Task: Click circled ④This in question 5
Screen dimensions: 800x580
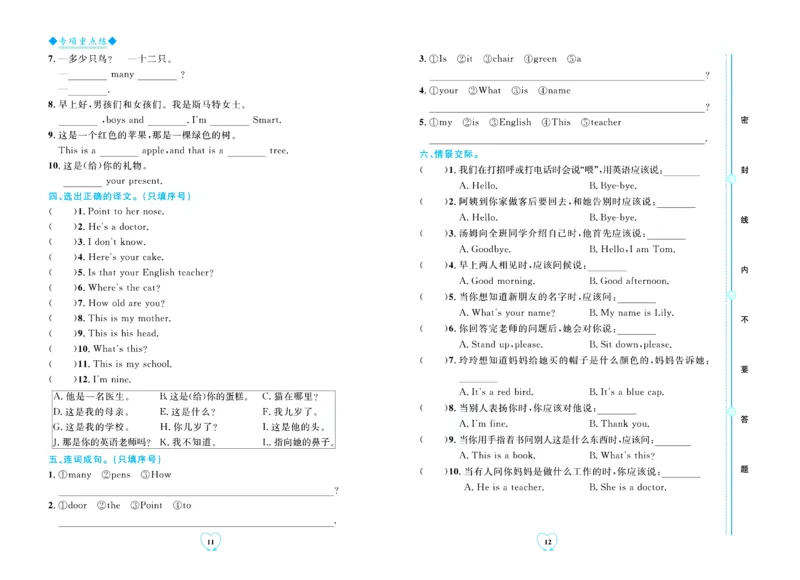Action: pos(557,122)
